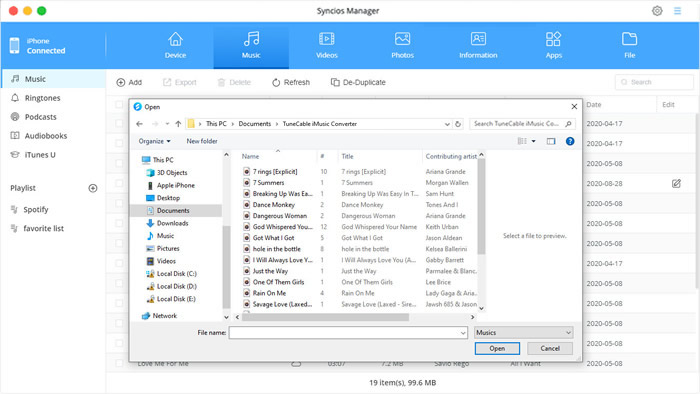Image resolution: width=700 pixels, height=394 pixels.
Task: Select Network in the folder tree
Action: [165, 316]
